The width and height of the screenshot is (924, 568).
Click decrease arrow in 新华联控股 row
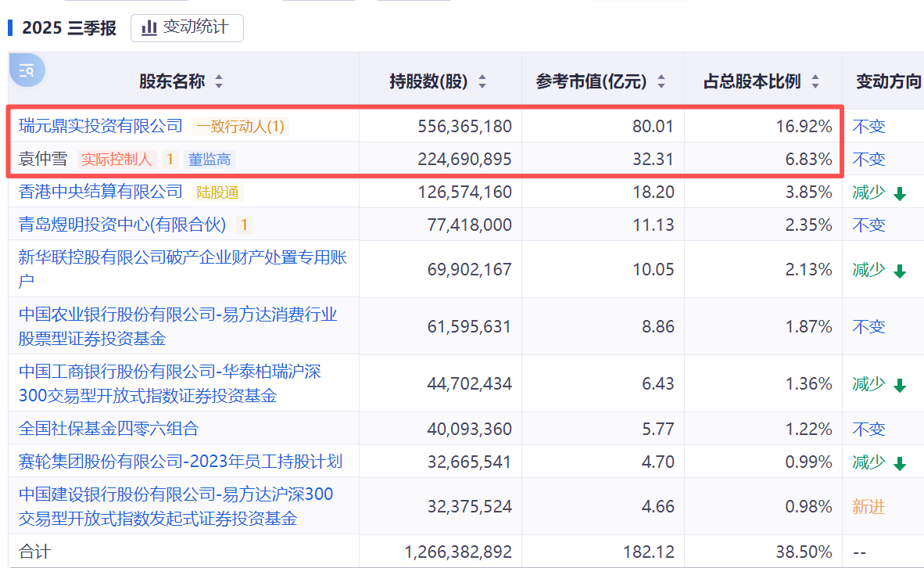click(x=900, y=271)
